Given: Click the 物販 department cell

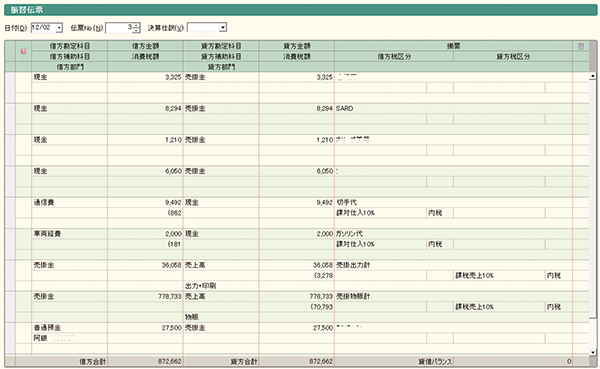Looking at the screenshot, I should coord(221,317).
